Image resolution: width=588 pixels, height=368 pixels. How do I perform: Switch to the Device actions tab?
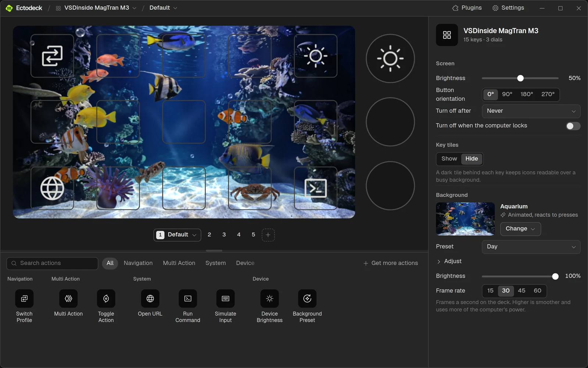(x=245, y=263)
